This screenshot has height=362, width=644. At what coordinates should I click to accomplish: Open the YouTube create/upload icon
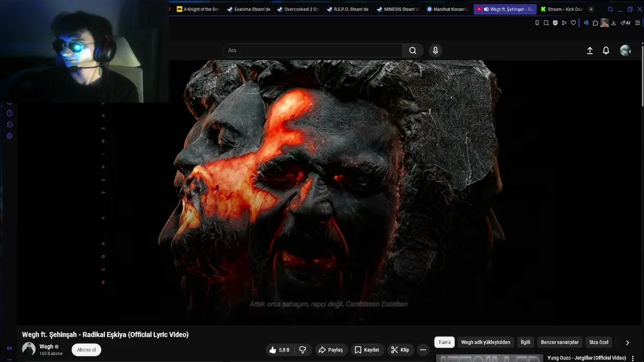pyautogui.click(x=590, y=50)
